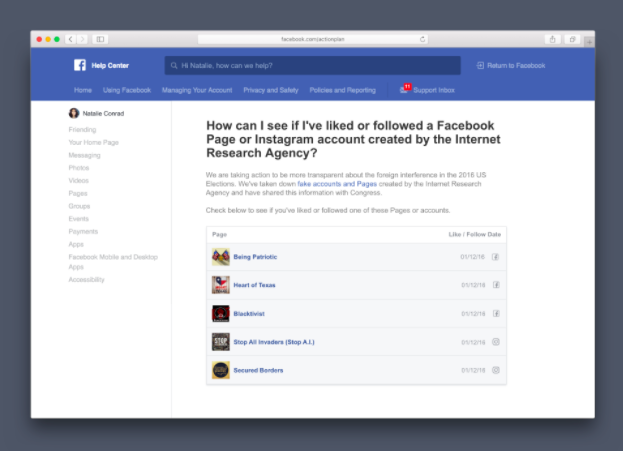This screenshot has height=451, width=623.
Task: Open Using Facebook menu
Action: 127,90
